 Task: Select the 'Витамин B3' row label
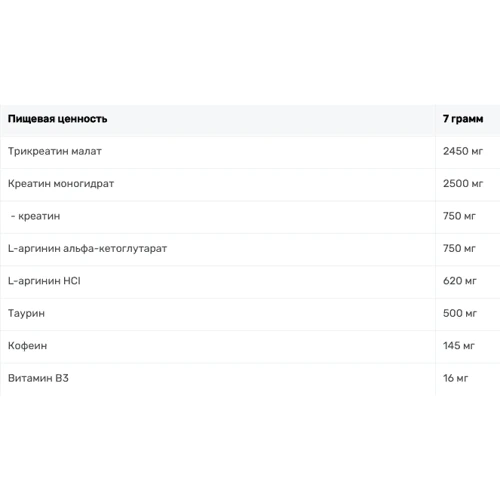point(38,378)
